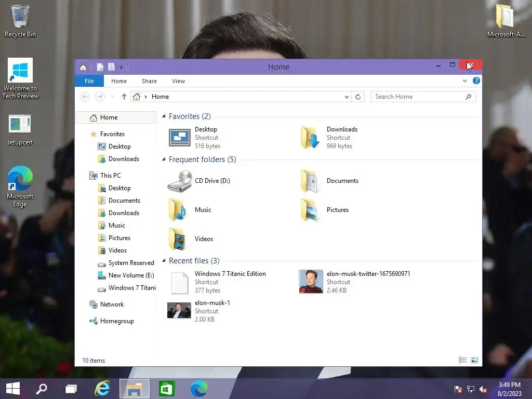
Task: Click the Refresh button in address bar
Action: click(x=358, y=97)
